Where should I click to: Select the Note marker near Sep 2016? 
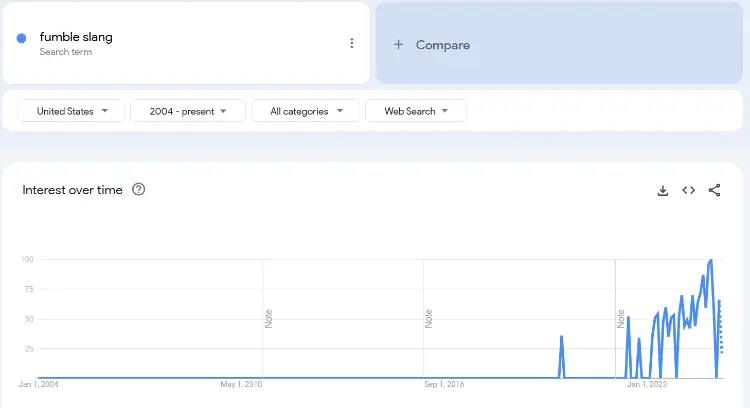(x=428, y=318)
